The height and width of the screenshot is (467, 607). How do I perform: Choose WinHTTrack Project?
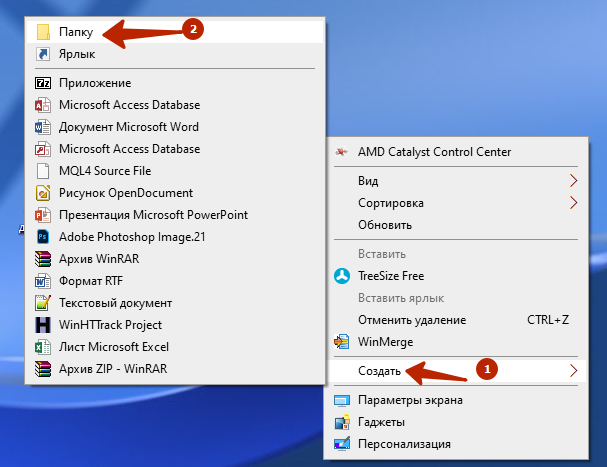[x=175, y=325]
